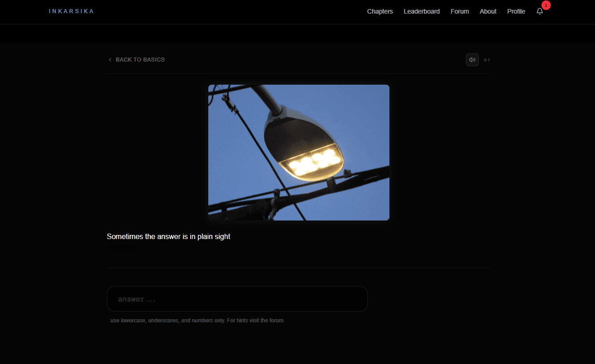Return via the BACK TO BASICS link

tap(140, 60)
